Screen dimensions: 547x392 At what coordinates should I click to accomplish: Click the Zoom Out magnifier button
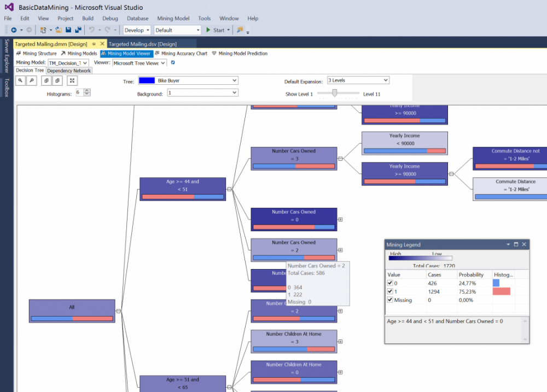coord(31,80)
